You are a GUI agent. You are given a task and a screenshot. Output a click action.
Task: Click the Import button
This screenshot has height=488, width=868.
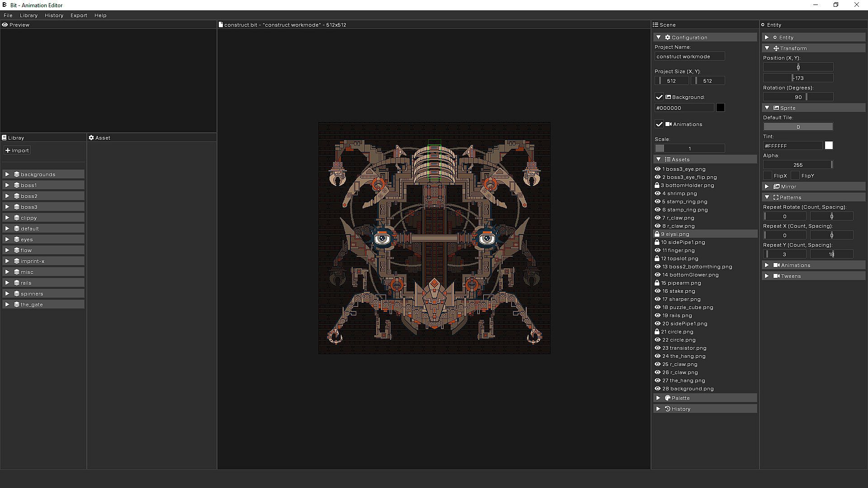coord(17,150)
